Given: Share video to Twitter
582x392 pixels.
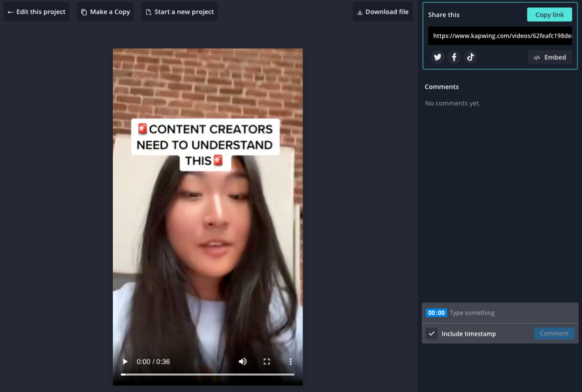Looking at the screenshot, I should (x=438, y=57).
